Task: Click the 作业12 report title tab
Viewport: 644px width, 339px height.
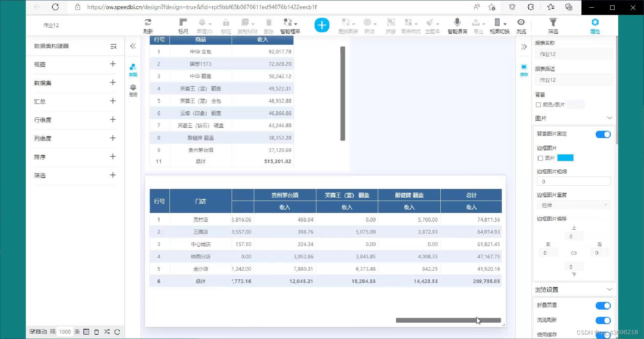Action: [x=51, y=25]
